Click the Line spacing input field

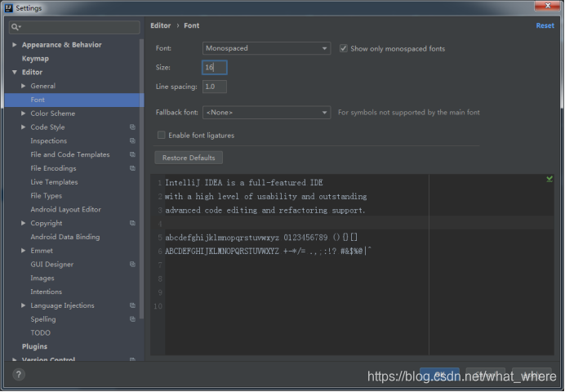(x=215, y=87)
